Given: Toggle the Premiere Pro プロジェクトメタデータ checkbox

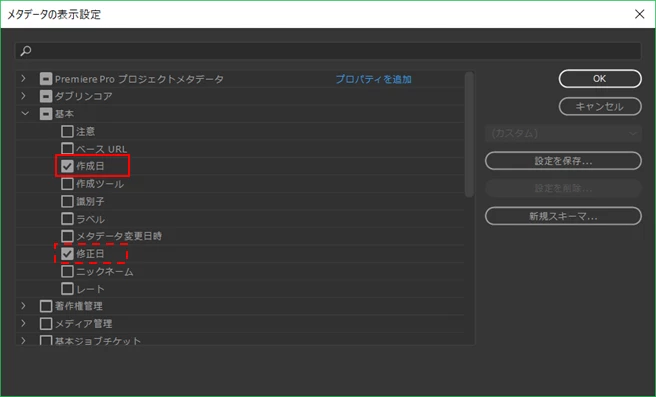Looking at the screenshot, I should tap(46, 79).
